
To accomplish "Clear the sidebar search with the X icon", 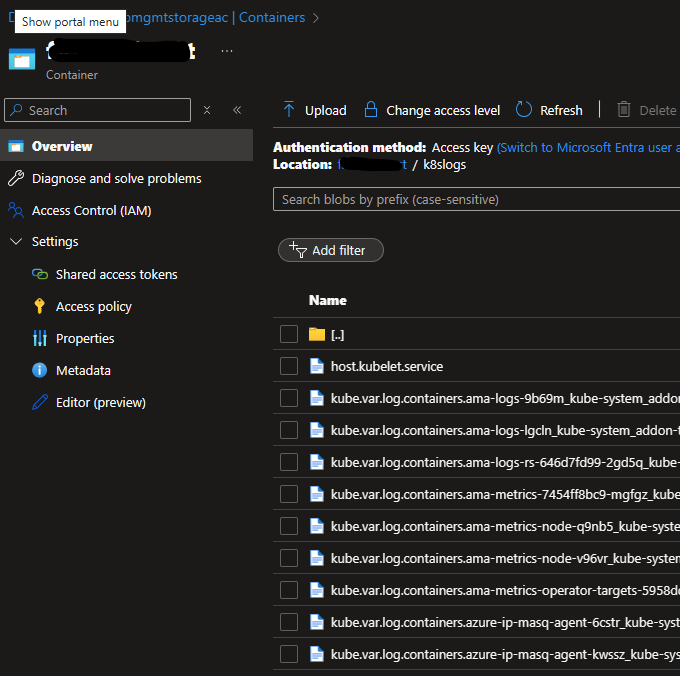I will [x=207, y=110].
